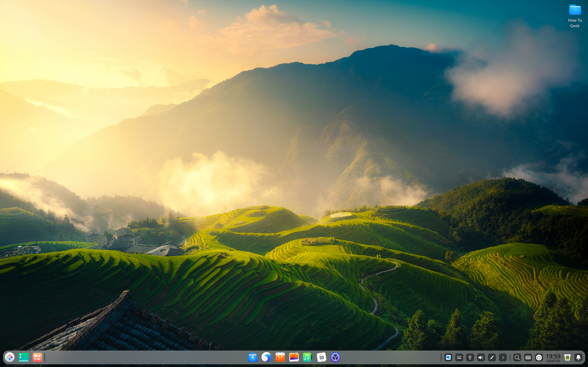Viewport: 588px width, 367px height.
Task: Expand the hidden tray icons chevron
Action: 503,357
